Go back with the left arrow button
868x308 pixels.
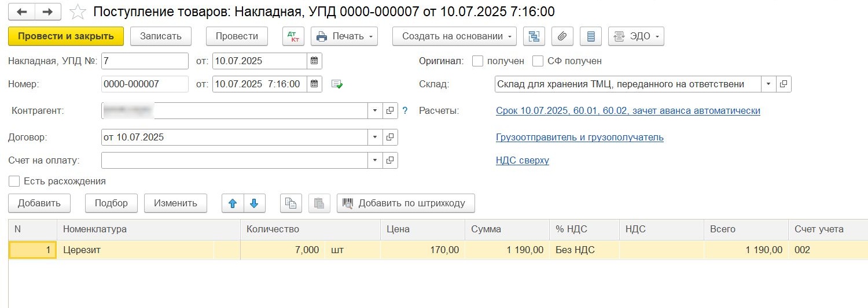click(x=22, y=12)
